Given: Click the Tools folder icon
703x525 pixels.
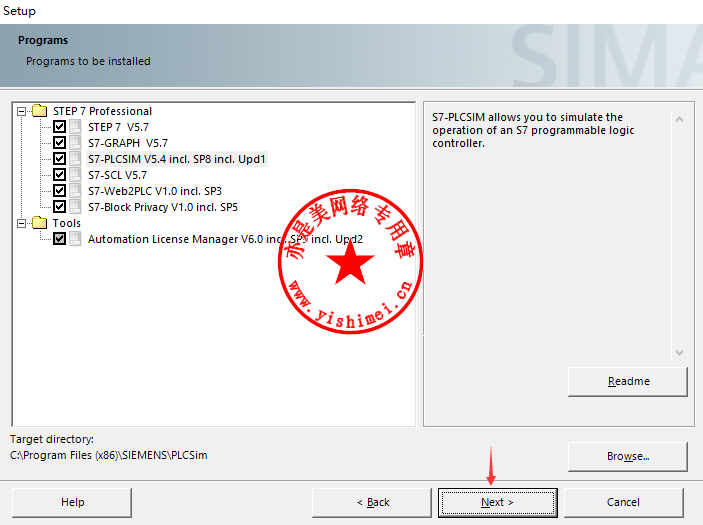Looking at the screenshot, I should (39, 222).
